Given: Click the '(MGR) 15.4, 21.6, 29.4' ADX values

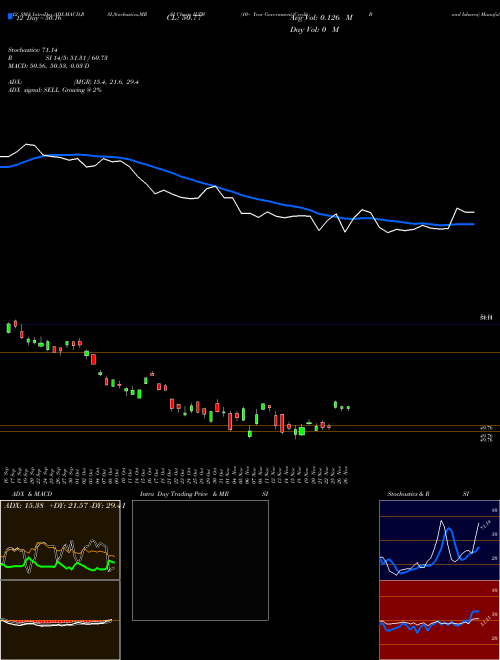Looking at the screenshot, I should (x=106, y=82).
